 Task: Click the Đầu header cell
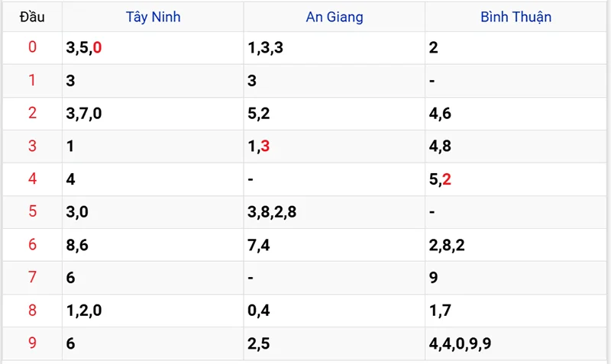32,17
